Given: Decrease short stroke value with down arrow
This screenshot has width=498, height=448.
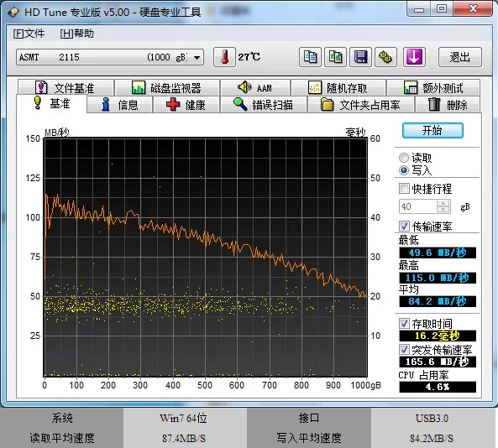Looking at the screenshot, I should pos(443,210).
